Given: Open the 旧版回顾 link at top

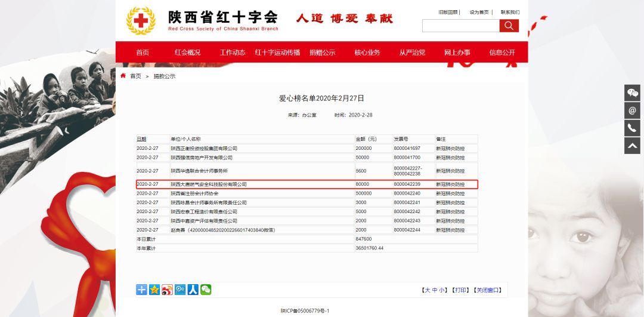Looking at the screenshot, I should 448,12.
